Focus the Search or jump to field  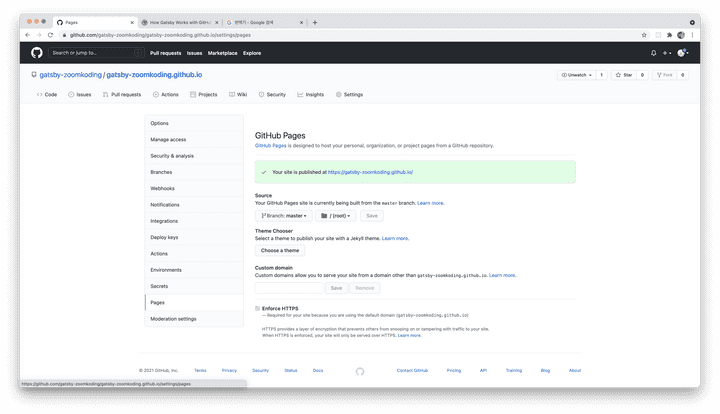click(96, 53)
